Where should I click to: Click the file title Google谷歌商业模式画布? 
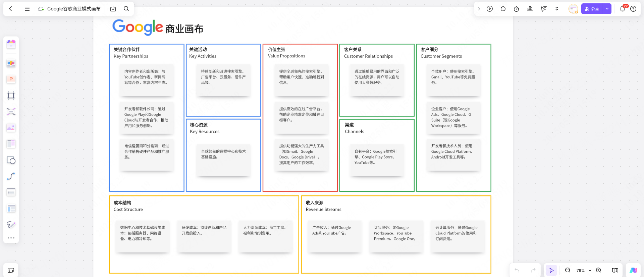pos(74,9)
